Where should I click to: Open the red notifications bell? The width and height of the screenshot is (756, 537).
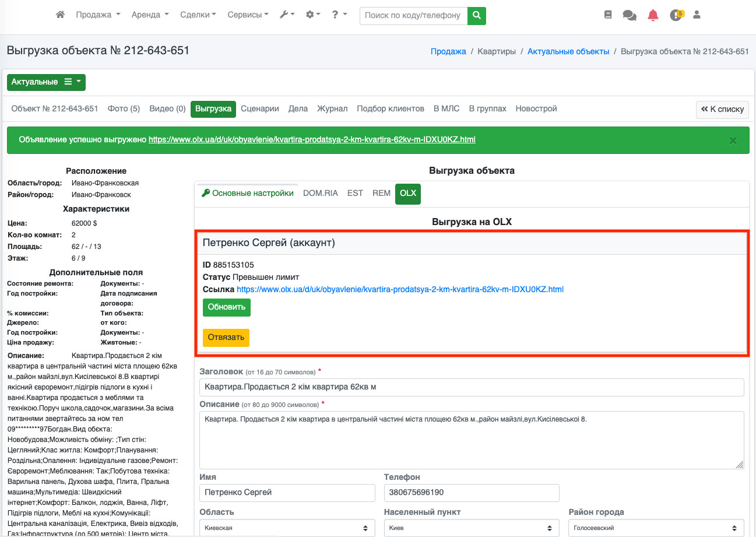tap(653, 15)
